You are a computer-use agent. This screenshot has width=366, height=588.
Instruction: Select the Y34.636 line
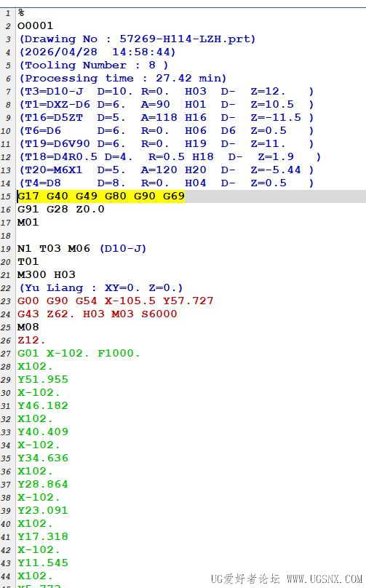point(43,458)
